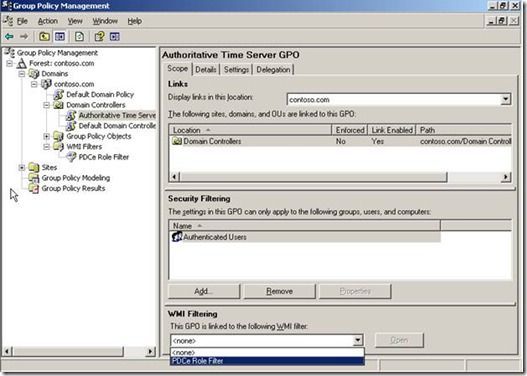This screenshot has width=527, height=376.
Task: Switch to the Scope tab
Action: point(177,69)
